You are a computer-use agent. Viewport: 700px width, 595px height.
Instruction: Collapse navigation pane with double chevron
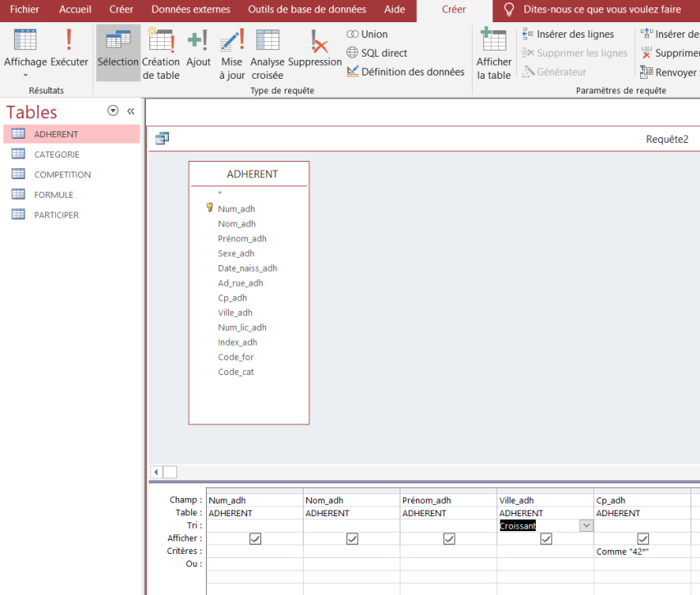[130, 111]
